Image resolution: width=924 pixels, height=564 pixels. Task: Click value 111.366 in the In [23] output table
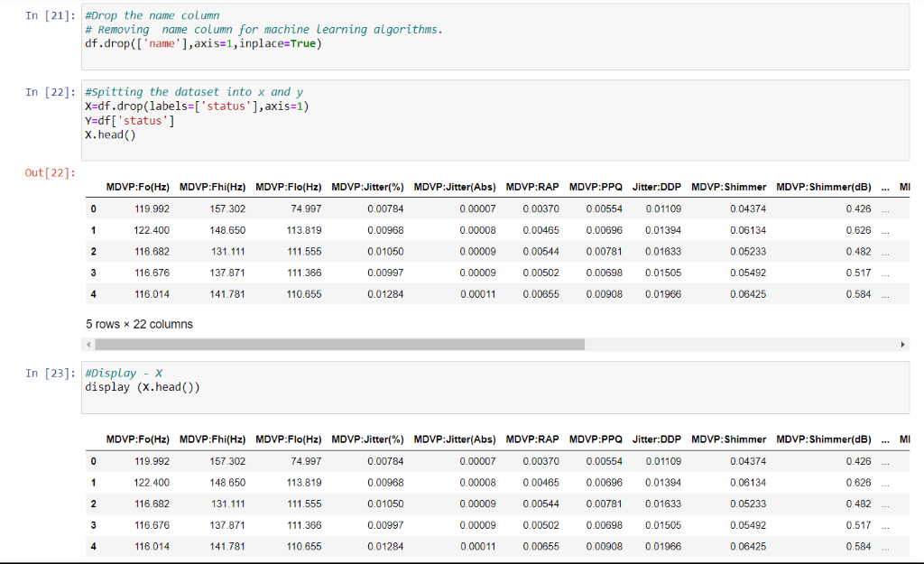(304, 525)
